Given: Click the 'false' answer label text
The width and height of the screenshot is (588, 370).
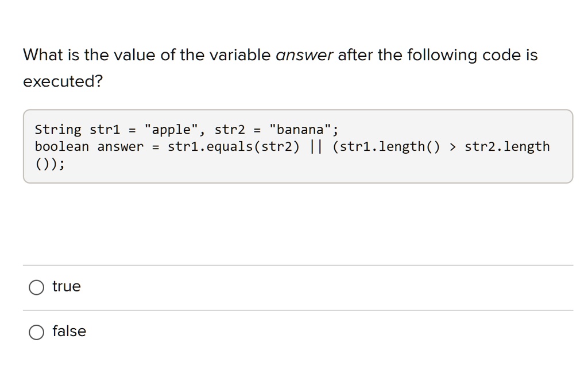Looking at the screenshot, I should click(69, 331).
